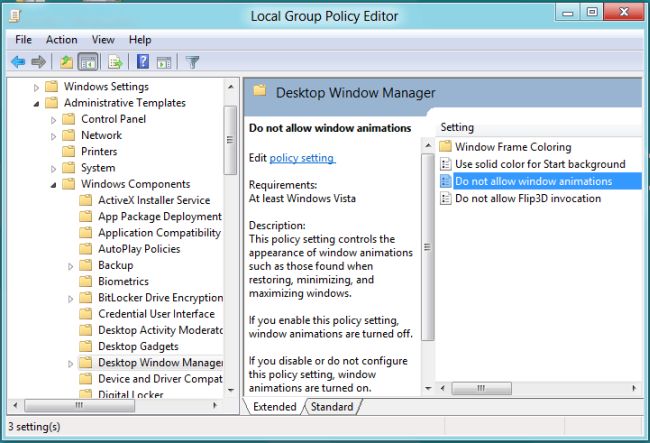Expand the Network tree node
Screen dimensions: 650x443
(x=53, y=136)
